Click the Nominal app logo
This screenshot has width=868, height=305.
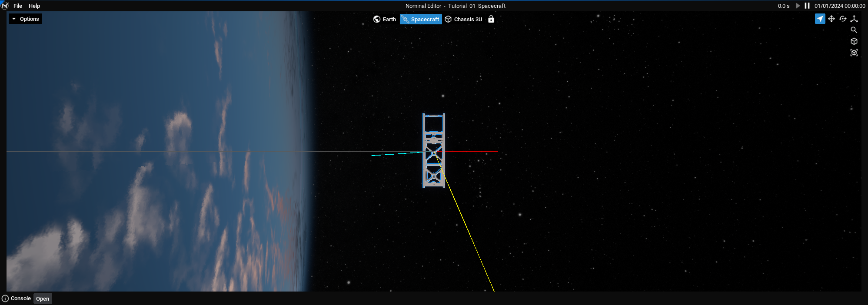tap(5, 6)
